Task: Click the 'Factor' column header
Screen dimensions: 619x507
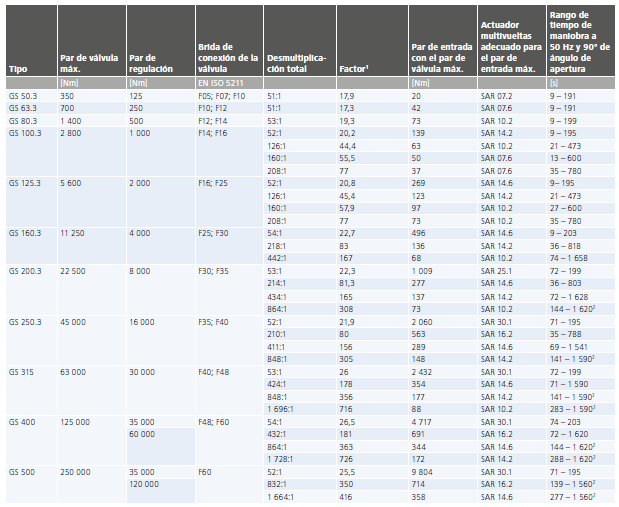Action: (355, 69)
